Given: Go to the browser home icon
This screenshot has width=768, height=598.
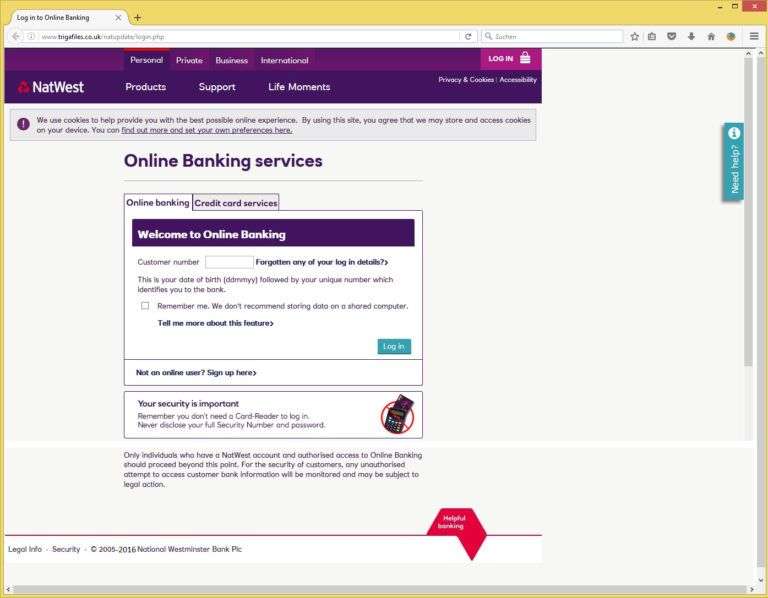Looking at the screenshot, I should pyautogui.click(x=711, y=36).
